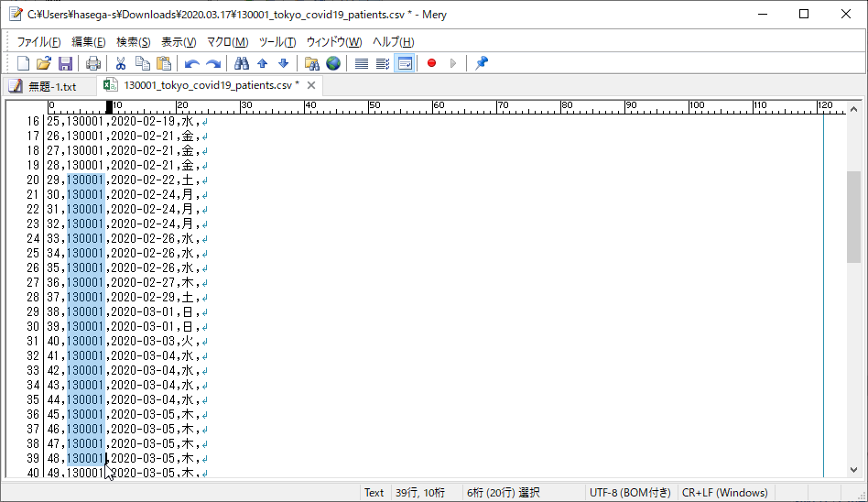Open the ツール(T) menu
The image size is (868, 502).
pos(277,41)
